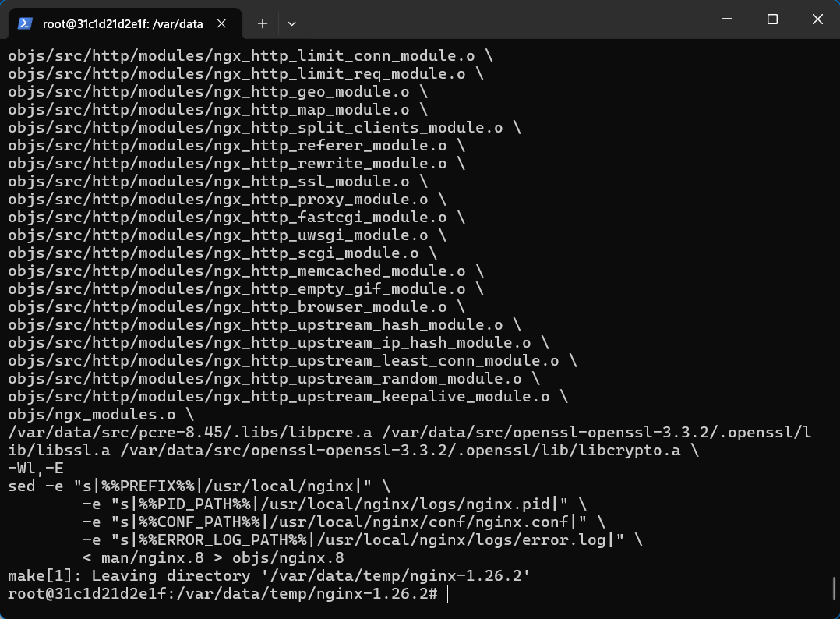Click the terminal scrollbar thumb
840x619 pixels.
point(834,589)
